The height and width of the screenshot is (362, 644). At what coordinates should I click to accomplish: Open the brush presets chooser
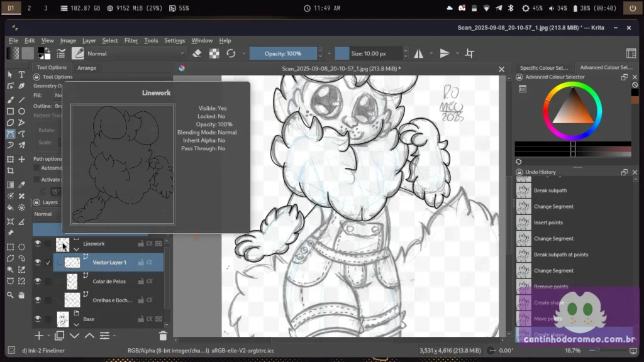(77, 53)
